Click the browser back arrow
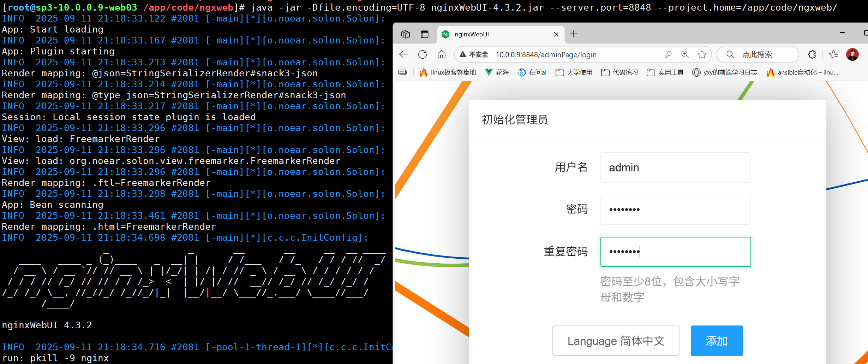 coord(403,54)
